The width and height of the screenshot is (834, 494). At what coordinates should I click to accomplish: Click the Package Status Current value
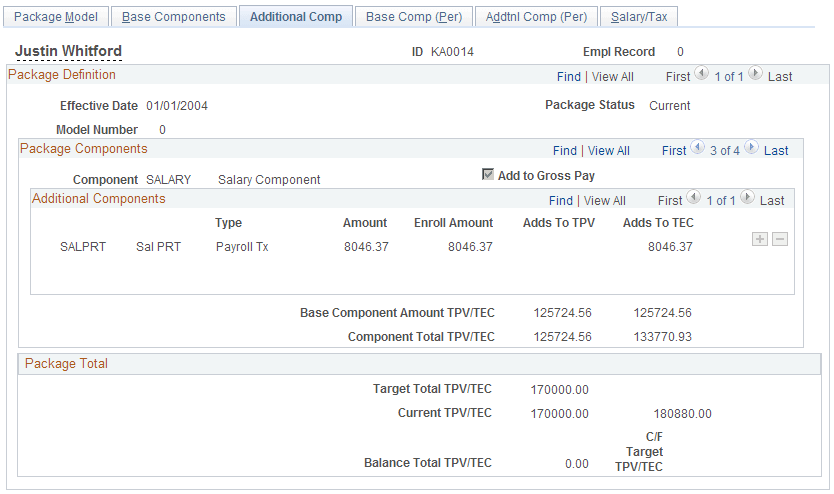[x=670, y=106]
